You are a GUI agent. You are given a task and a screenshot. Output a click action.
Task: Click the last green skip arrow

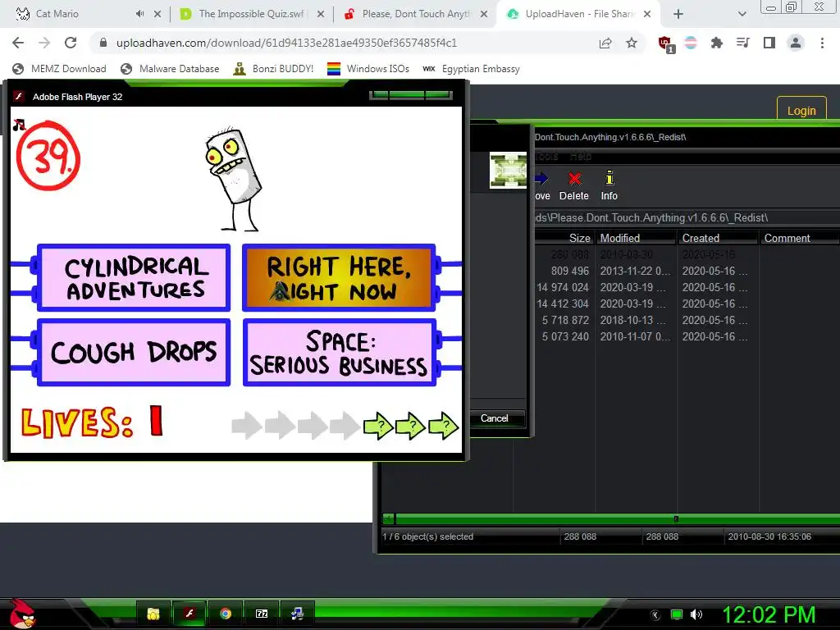coord(443,426)
